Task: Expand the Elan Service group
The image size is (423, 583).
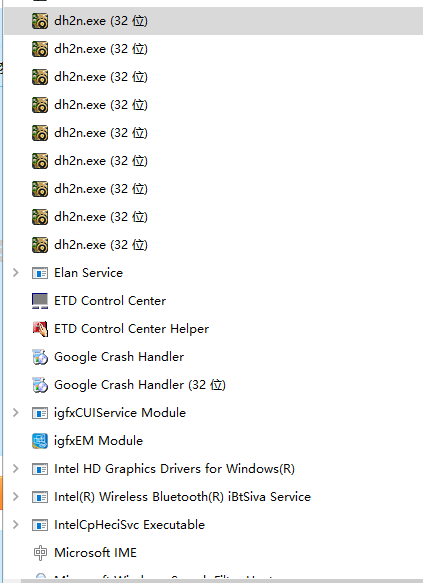Action: pos(16,273)
